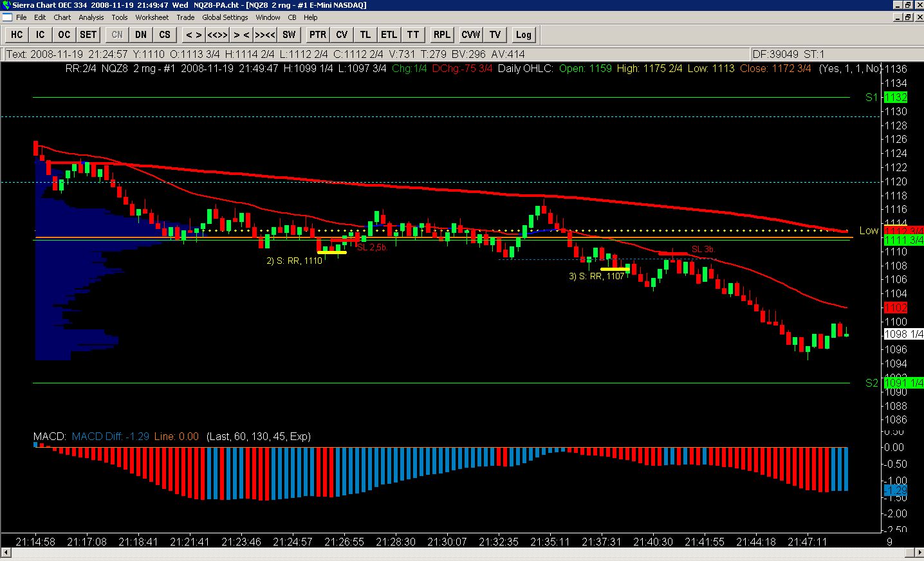This screenshot has height=561, width=924.
Task: Open the Chart menu
Action: pyautogui.click(x=62, y=17)
